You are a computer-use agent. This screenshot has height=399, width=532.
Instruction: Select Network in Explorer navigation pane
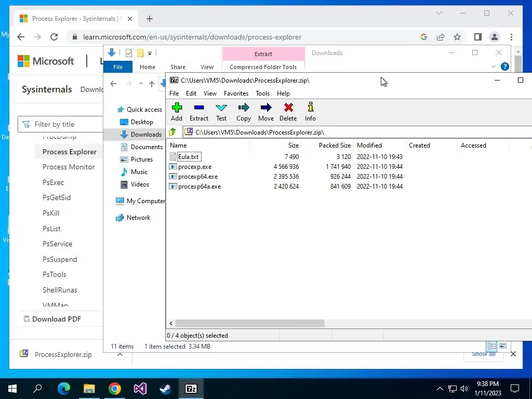[x=133, y=218]
